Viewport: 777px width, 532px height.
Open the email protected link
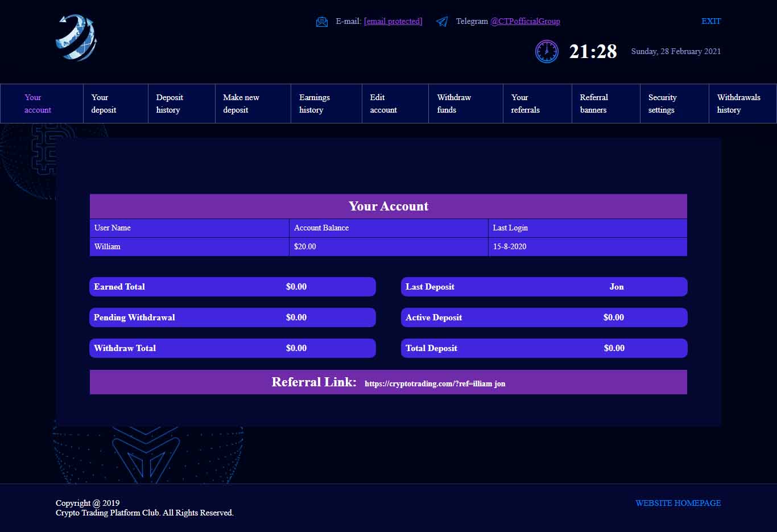[393, 21]
